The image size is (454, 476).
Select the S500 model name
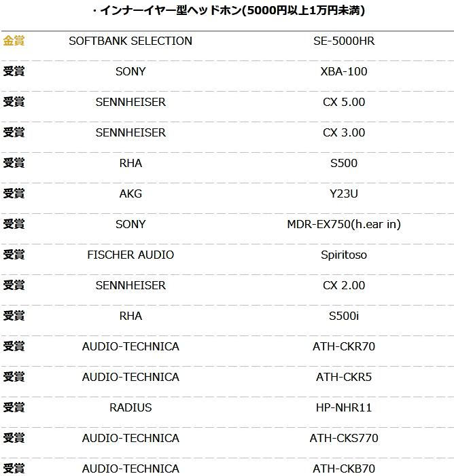[344, 163]
